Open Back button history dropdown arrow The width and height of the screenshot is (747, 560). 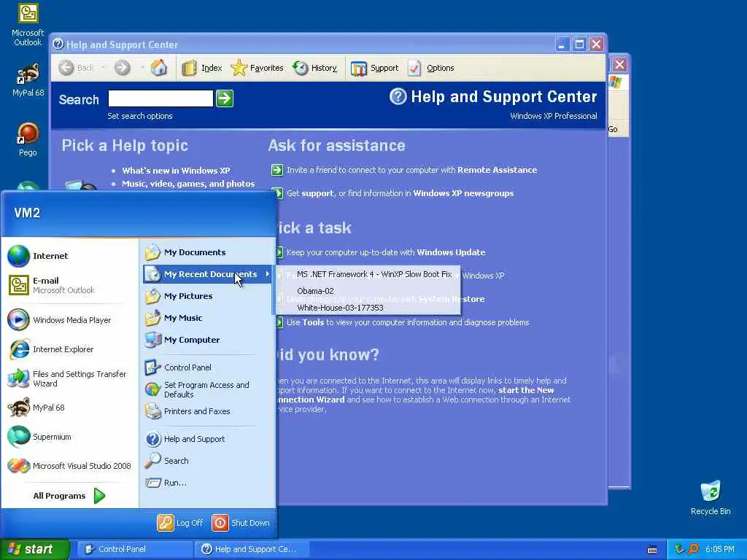click(103, 68)
